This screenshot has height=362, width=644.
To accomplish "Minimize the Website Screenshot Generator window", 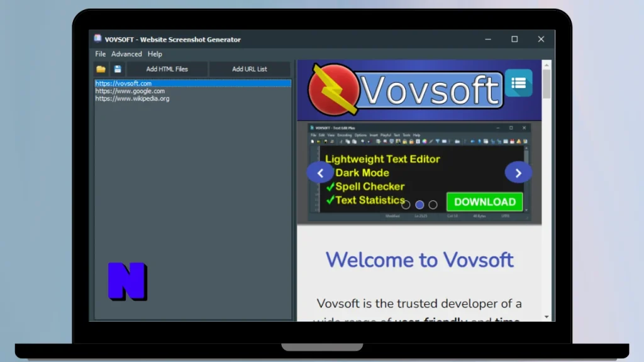I will pos(488,40).
